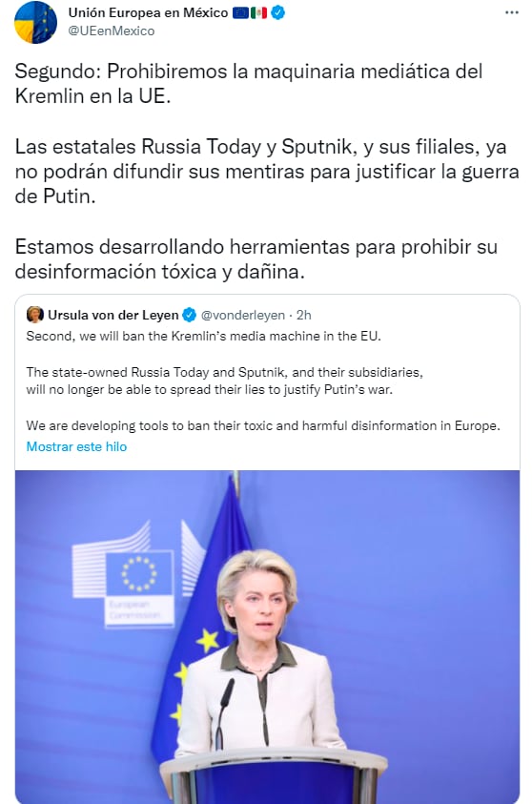
Task: Click the main tweet text starting with Segundo
Action: [x=249, y=83]
